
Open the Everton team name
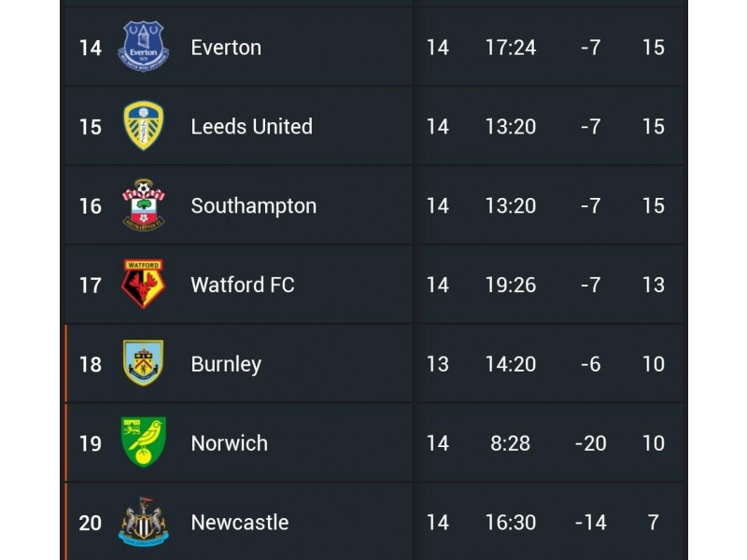(226, 48)
